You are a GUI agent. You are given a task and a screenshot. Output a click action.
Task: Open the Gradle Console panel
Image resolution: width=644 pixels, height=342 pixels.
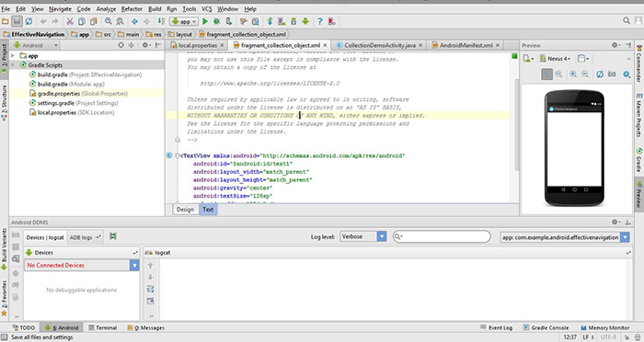point(546,327)
